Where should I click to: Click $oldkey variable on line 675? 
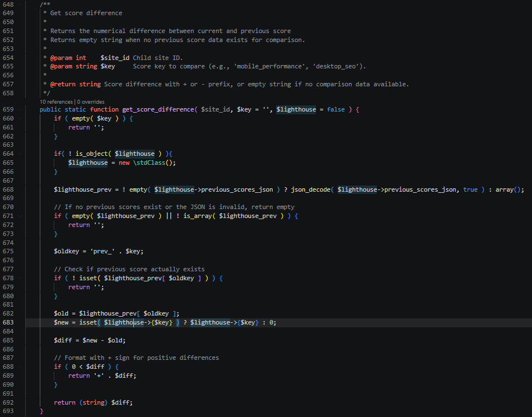(67, 251)
